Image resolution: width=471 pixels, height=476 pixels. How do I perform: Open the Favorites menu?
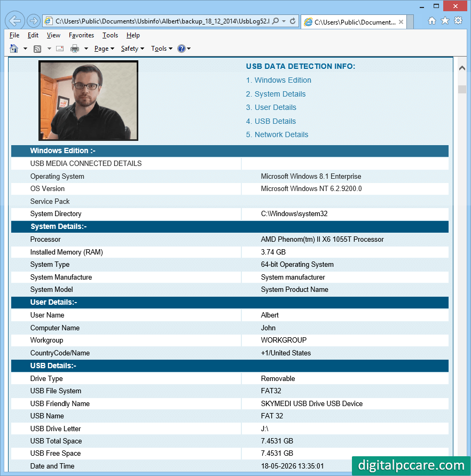point(81,35)
